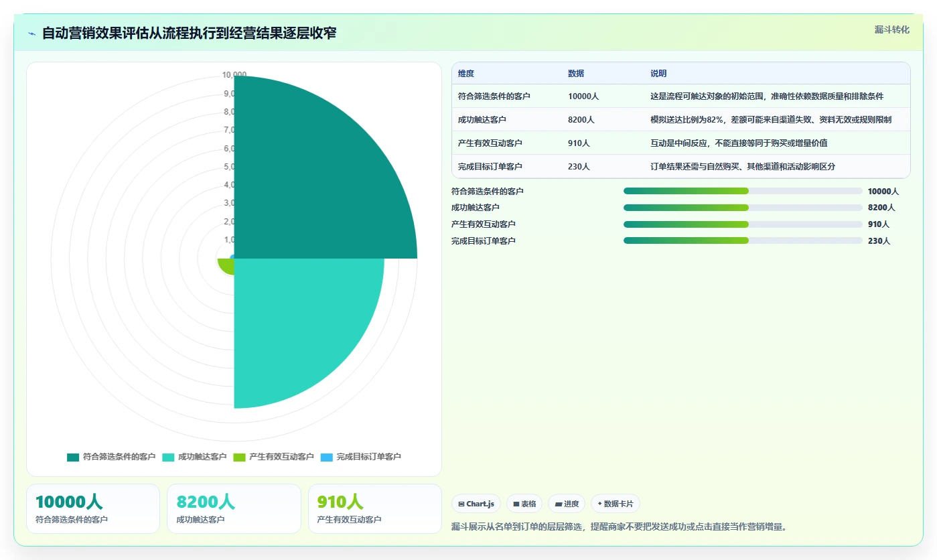Click the 说明 column header
937x560 pixels.
pos(658,74)
